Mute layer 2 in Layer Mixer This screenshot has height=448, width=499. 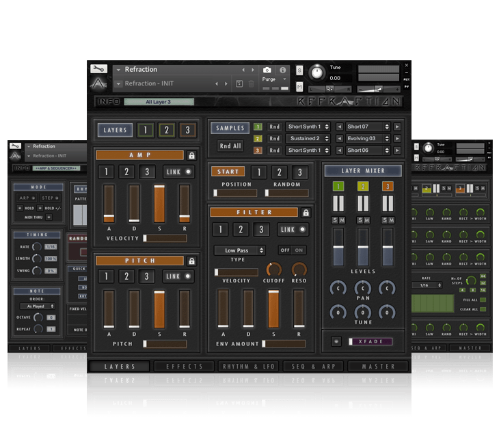pos(367,220)
